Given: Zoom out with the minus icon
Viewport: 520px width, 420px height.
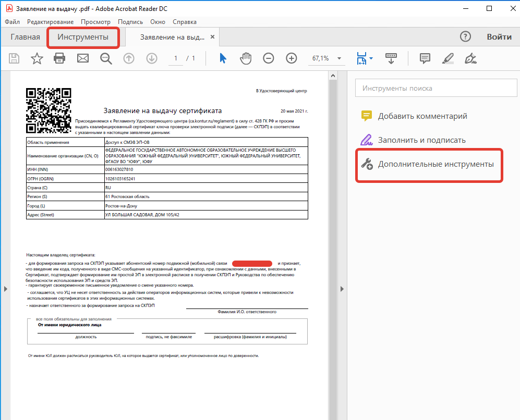Looking at the screenshot, I should point(268,59).
